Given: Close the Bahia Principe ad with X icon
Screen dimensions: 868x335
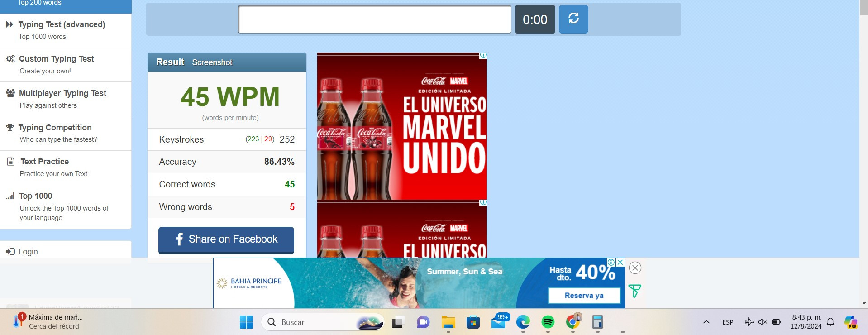Looking at the screenshot, I should click(620, 262).
